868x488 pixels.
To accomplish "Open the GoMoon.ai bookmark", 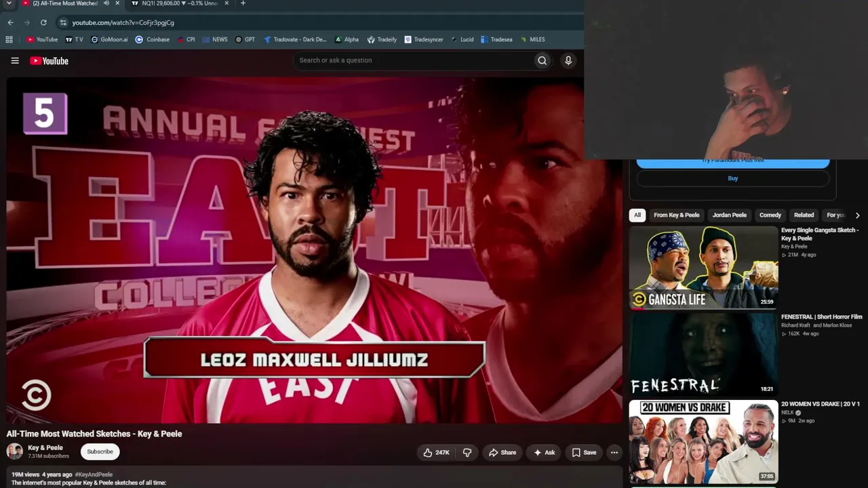I will tap(109, 39).
